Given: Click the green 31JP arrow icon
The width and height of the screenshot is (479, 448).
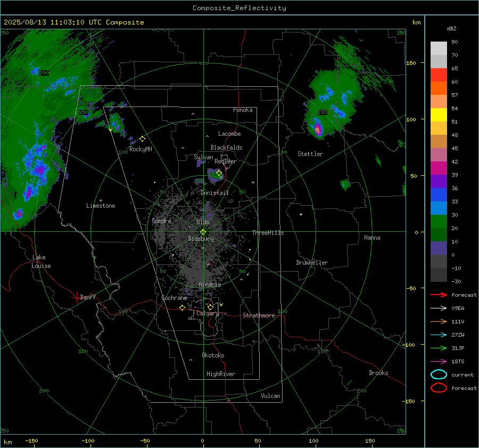Looking at the screenshot, I should click(x=439, y=348).
